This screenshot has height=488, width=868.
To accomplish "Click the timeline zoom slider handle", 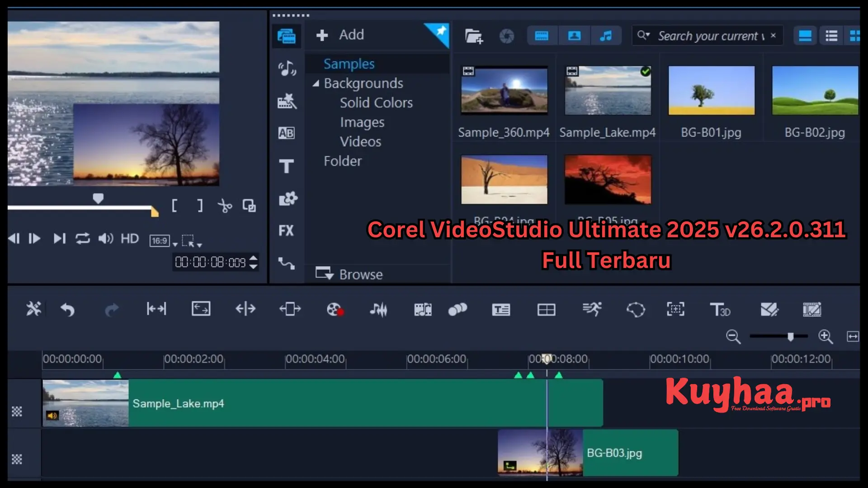I will 790,337.
